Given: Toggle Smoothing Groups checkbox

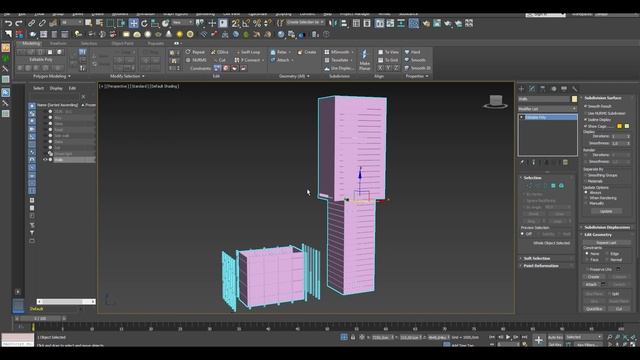Looking at the screenshot, I should click(x=586, y=175).
